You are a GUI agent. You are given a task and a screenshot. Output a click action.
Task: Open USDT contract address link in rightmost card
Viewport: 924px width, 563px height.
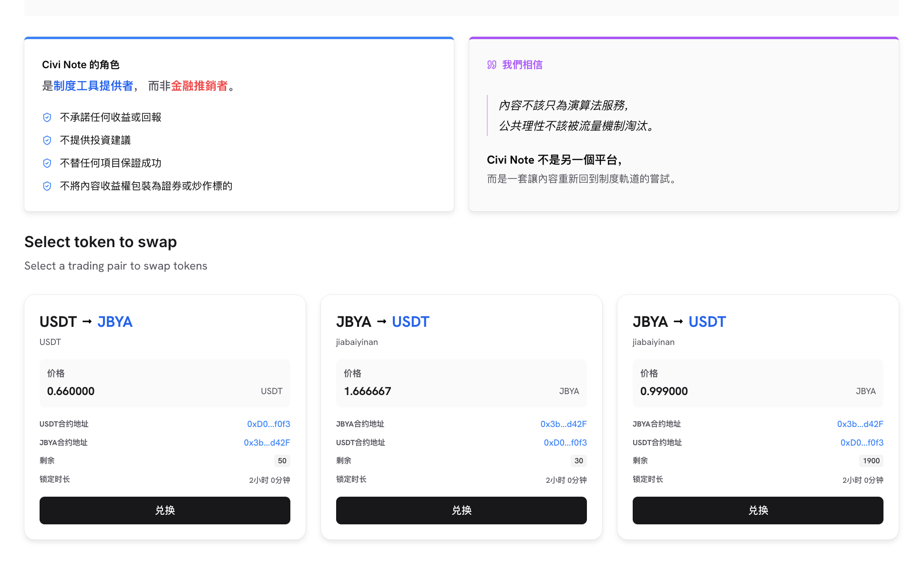click(x=862, y=443)
